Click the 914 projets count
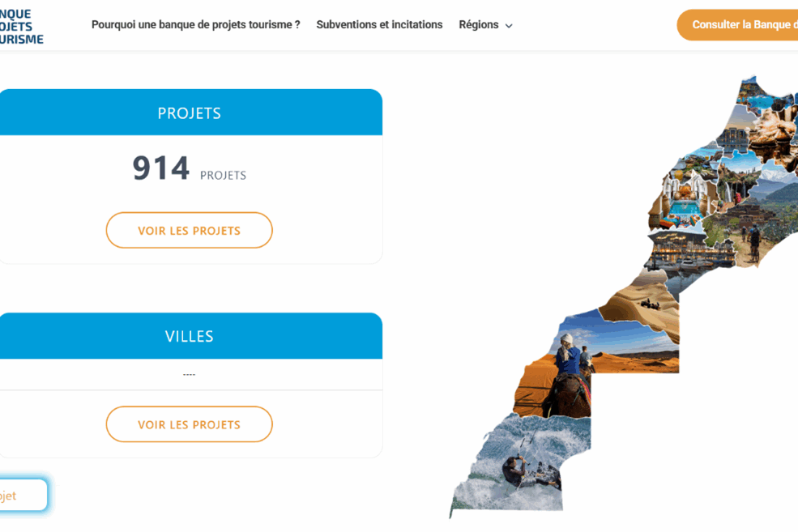The width and height of the screenshot is (798, 532). (190, 168)
